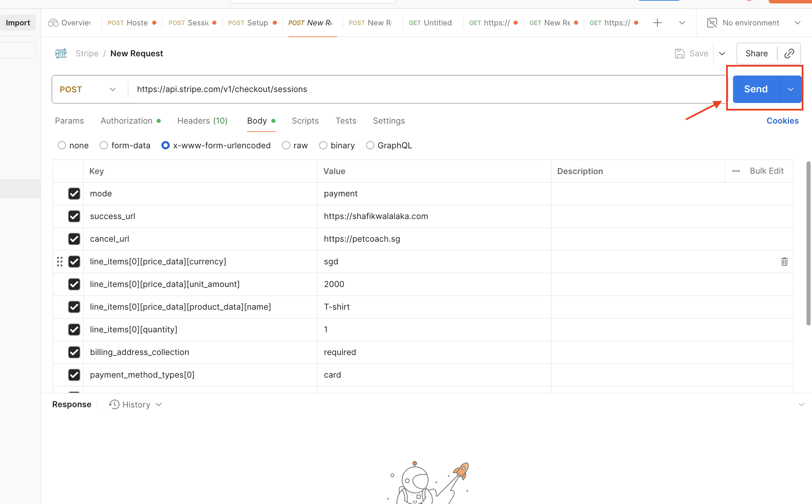Uncheck the cancel_url parameter

pyautogui.click(x=74, y=239)
